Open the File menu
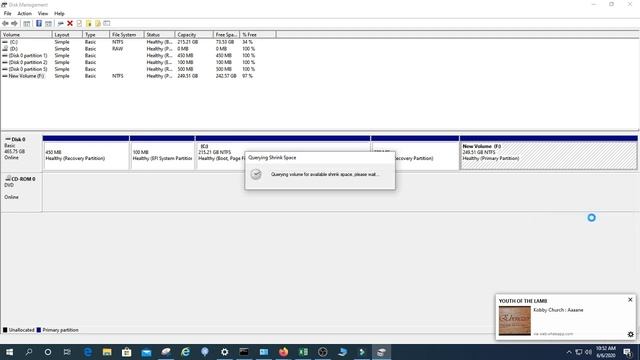 [7, 13]
